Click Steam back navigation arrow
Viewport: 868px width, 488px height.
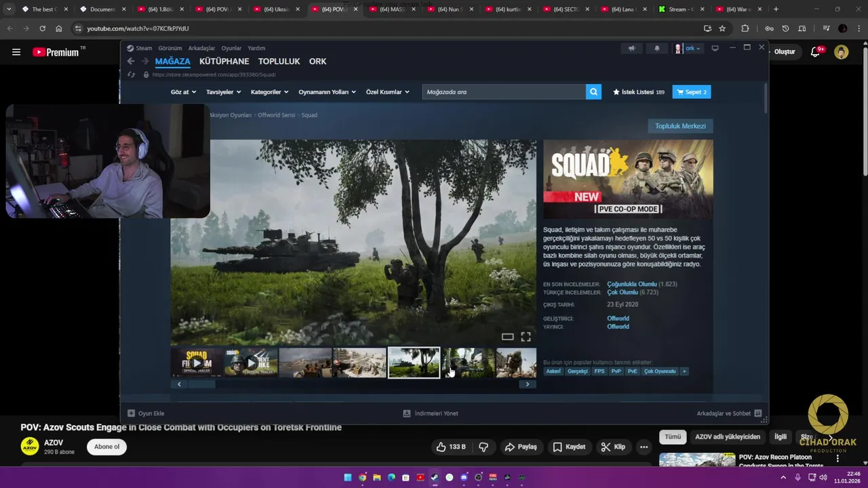pyautogui.click(x=132, y=61)
